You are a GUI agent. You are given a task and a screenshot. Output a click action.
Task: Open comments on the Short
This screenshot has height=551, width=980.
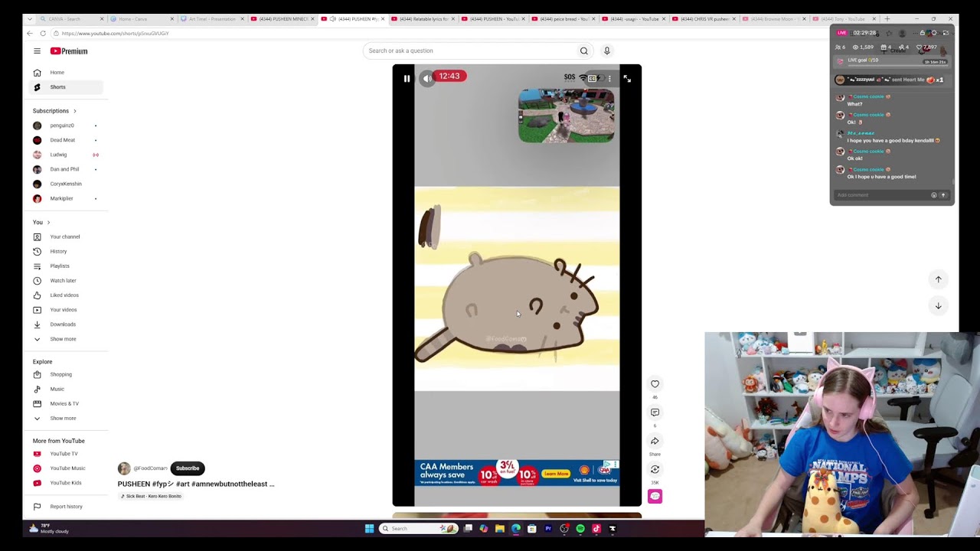[x=655, y=412]
